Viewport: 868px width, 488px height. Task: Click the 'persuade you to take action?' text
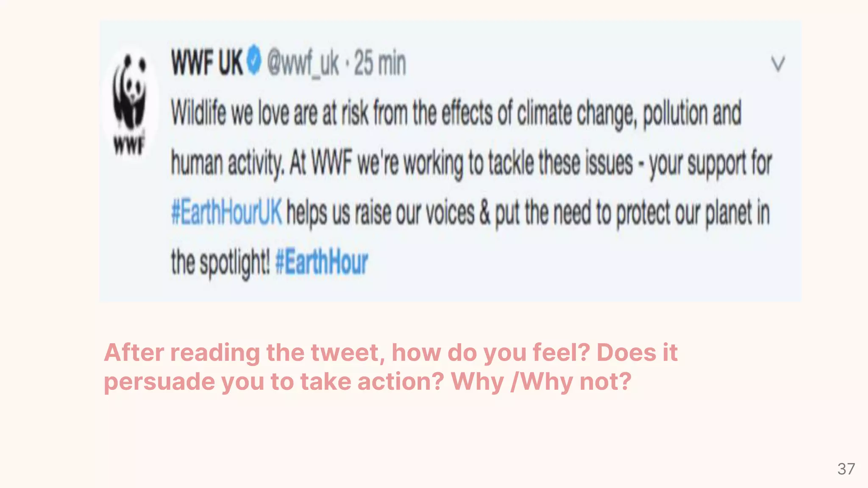pyautogui.click(x=274, y=381)
